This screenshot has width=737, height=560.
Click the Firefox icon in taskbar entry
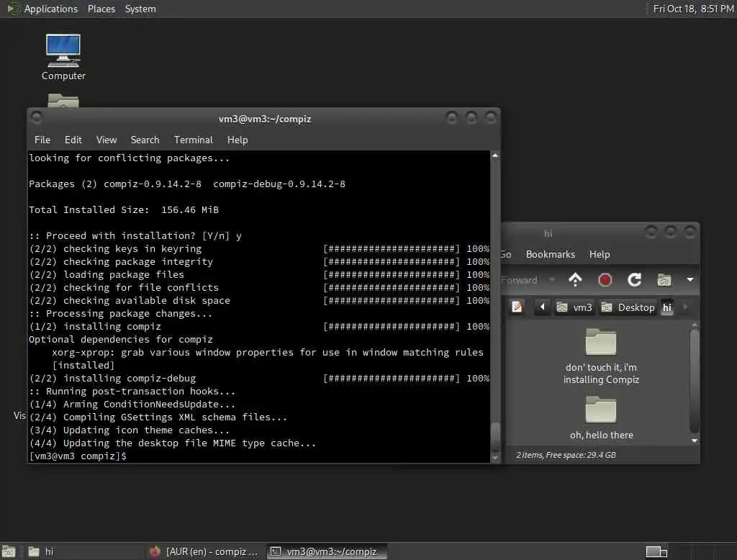pyautogui.click(x=155, y=551)
